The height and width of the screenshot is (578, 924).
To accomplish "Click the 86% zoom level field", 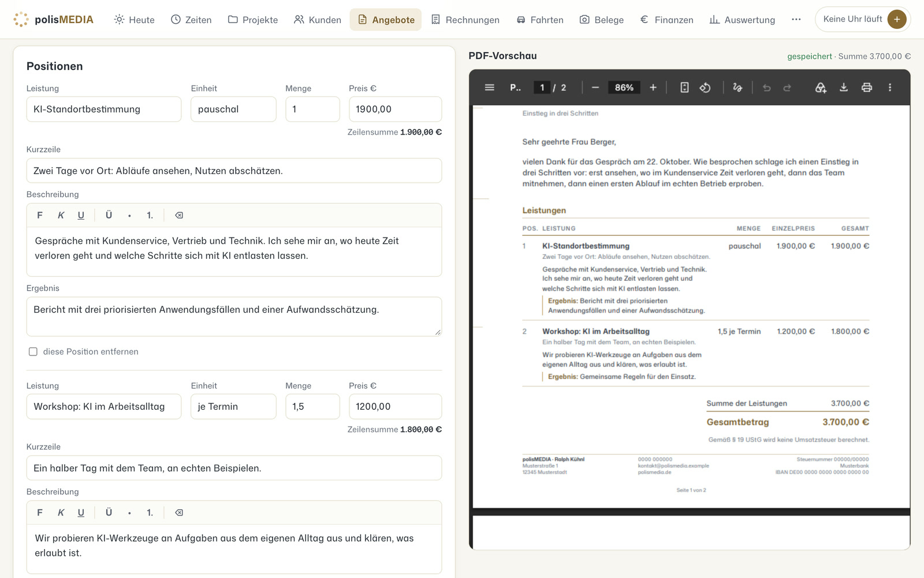I will click(x=624, y=87).
